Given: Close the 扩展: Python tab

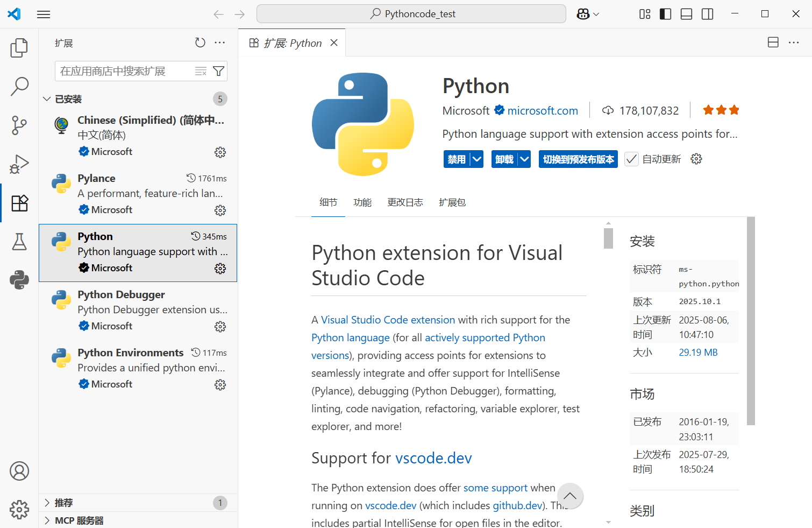Looking at the screenshot, I should tap(334, 43).
